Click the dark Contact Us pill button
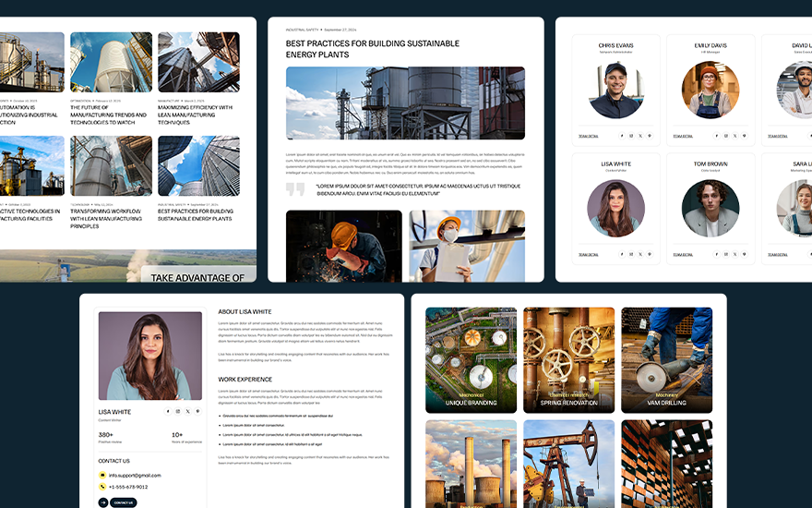The image size is (812, 508). tap(124, 502)
